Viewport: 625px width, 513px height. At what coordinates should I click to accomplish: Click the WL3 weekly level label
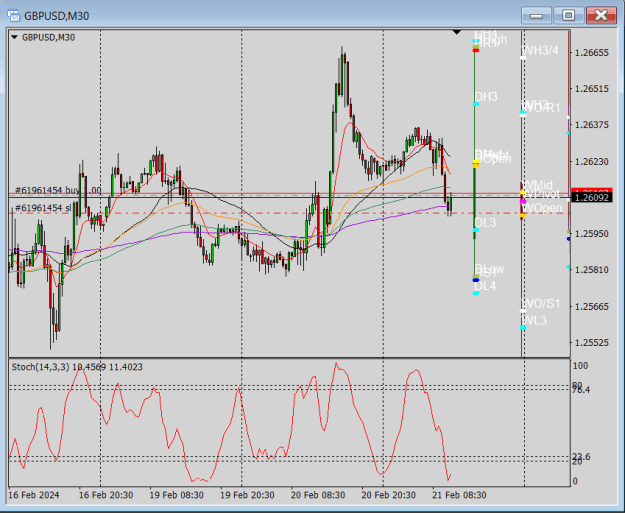[535, 320]
